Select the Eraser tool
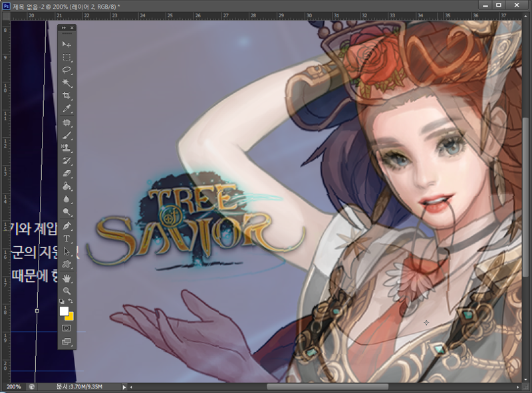 pos(66,174)
